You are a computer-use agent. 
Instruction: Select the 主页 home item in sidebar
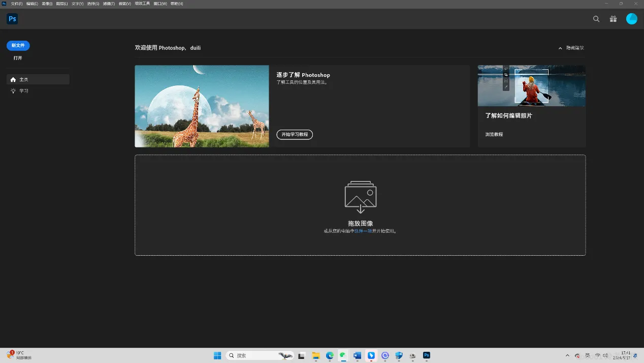38,79
